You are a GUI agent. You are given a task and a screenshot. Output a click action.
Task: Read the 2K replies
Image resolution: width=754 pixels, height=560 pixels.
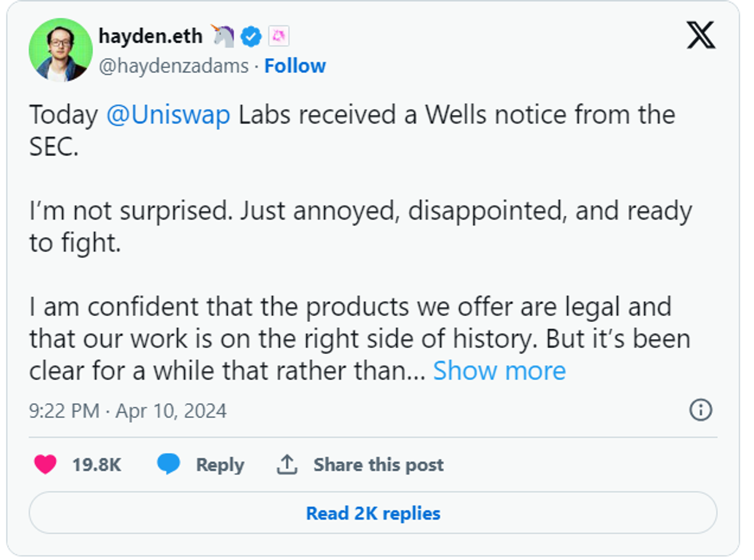373,513
